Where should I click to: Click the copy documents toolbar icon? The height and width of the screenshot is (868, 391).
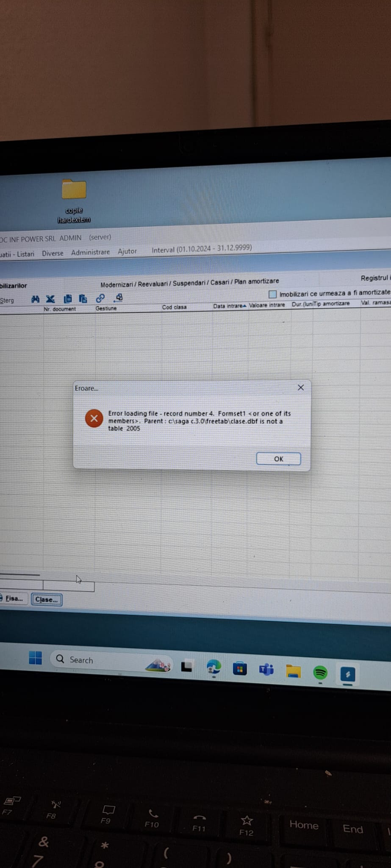pyautogui.click(x=68, y=299)
